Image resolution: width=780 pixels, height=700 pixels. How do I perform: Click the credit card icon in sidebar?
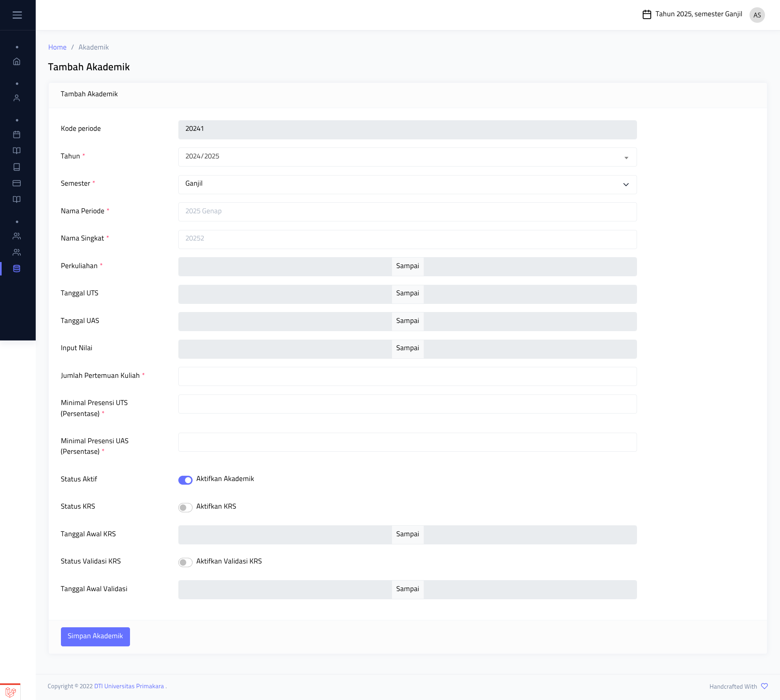[17, 183]
